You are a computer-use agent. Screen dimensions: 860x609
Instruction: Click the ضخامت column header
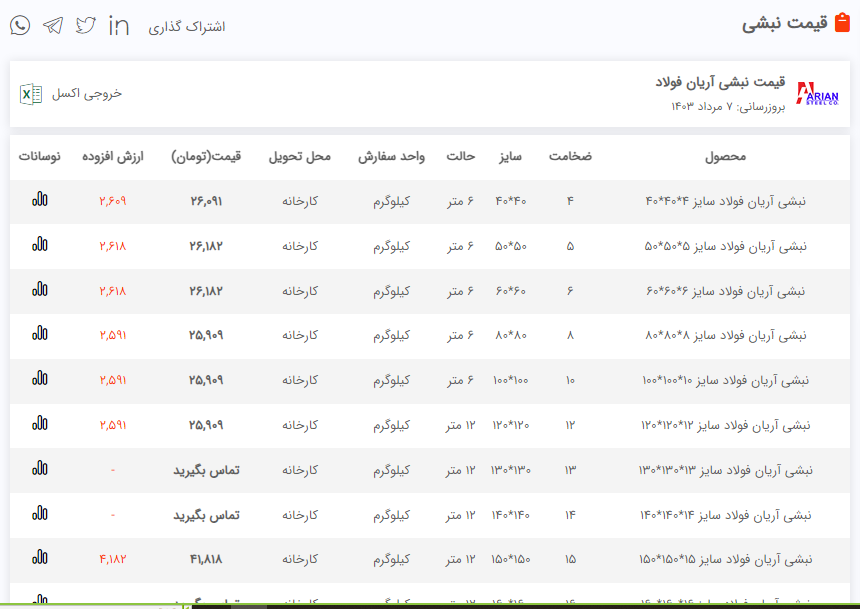[x=570, y=157]
